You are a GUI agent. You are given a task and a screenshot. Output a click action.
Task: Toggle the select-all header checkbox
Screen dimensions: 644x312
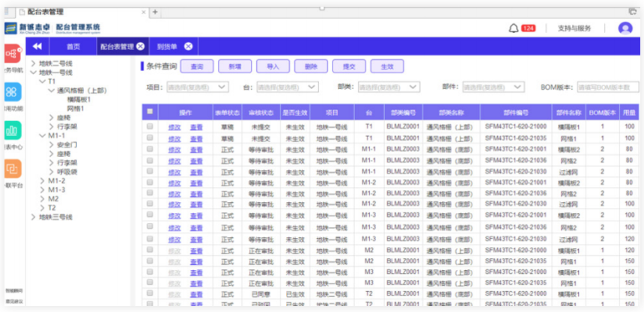150,111
